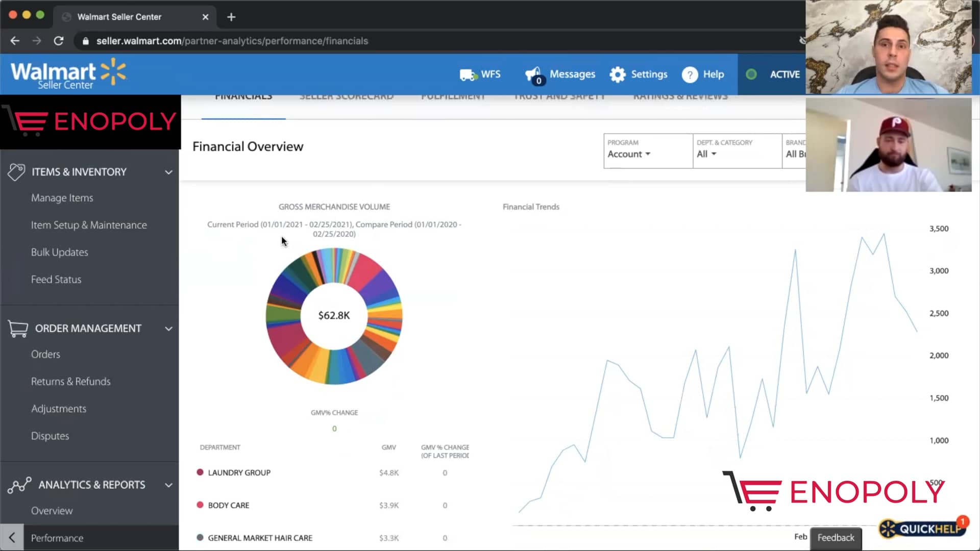This screenshot has width=980, height=551.
Task: Click the Order Management cart icon
Action: click(18, 328)
